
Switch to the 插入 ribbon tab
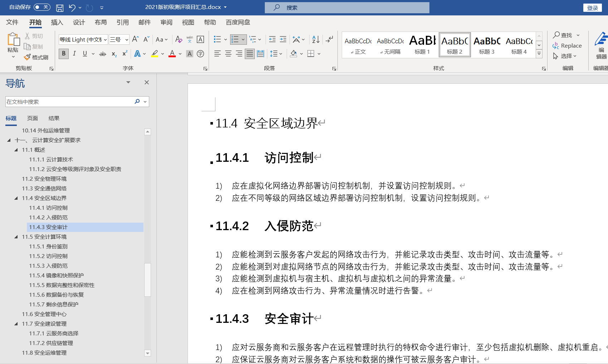tap(57, 22)
